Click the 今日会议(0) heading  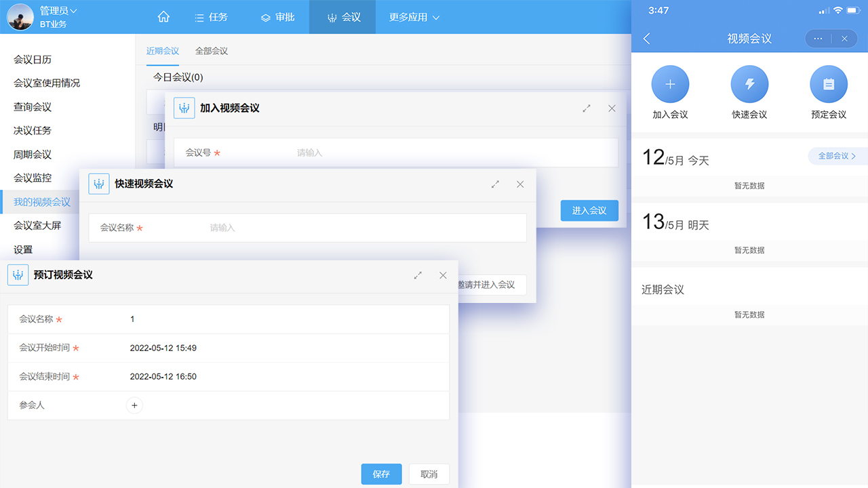click(178, 77)
